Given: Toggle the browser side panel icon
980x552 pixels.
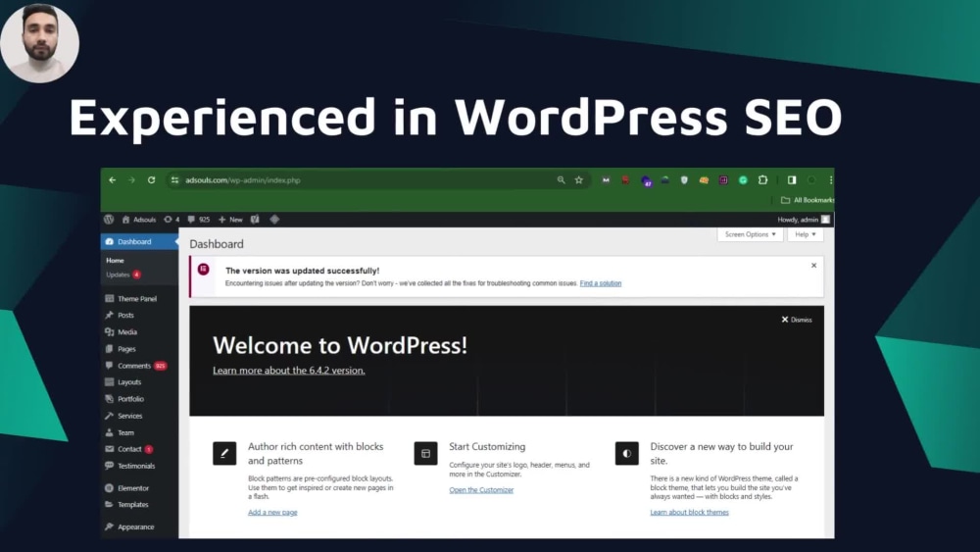Looking at the screenshot, I should point(792,180).
